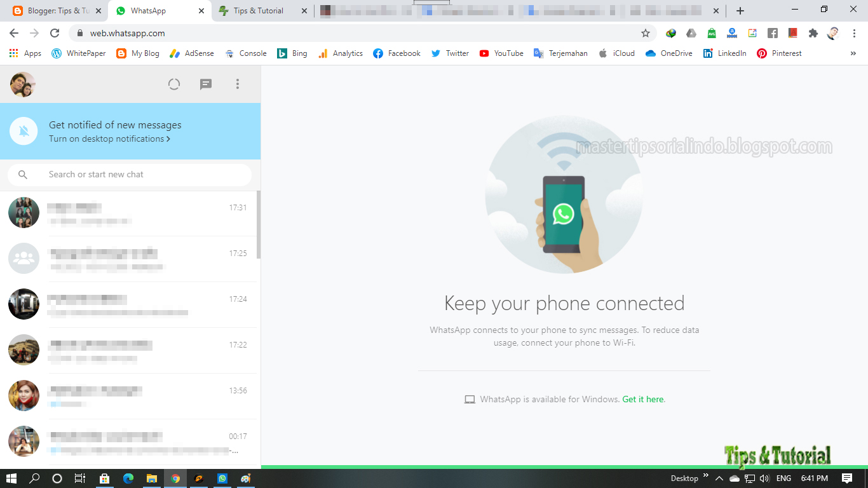Click the chat list scrollbar

(258, 225)
